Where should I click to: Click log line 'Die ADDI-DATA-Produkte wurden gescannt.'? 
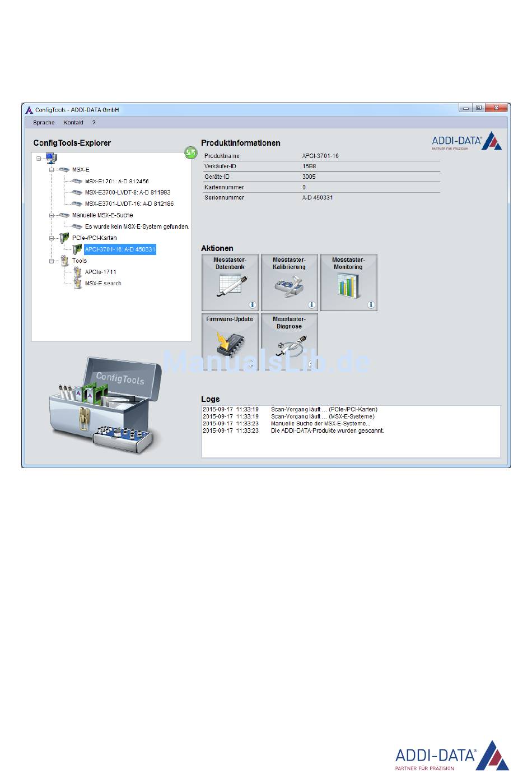tap(328, 431)
